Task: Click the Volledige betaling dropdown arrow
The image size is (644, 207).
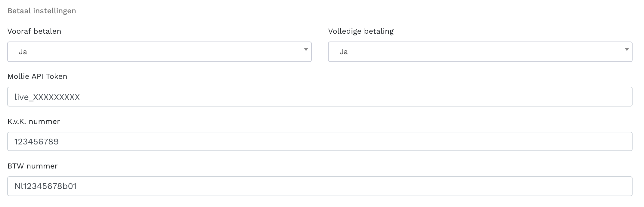Action: [627, 50]
